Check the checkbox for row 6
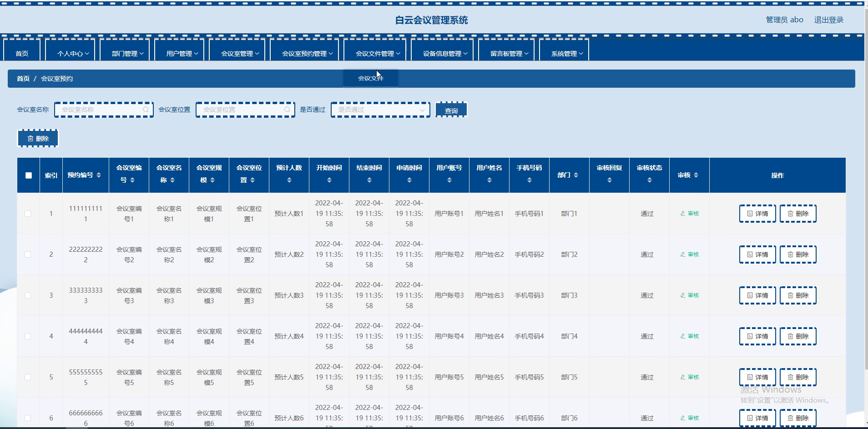 pos(28,418)
